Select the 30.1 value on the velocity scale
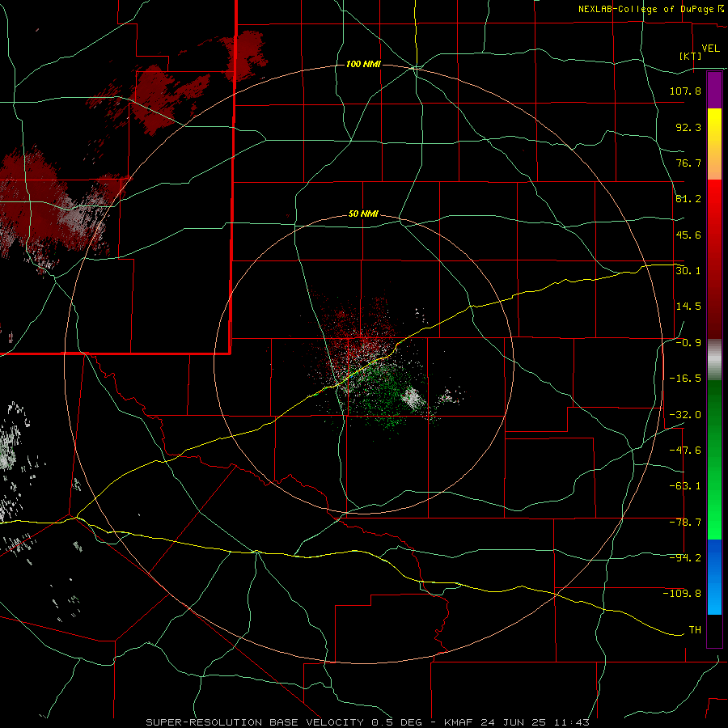728x728 pixels. (688, 271)
